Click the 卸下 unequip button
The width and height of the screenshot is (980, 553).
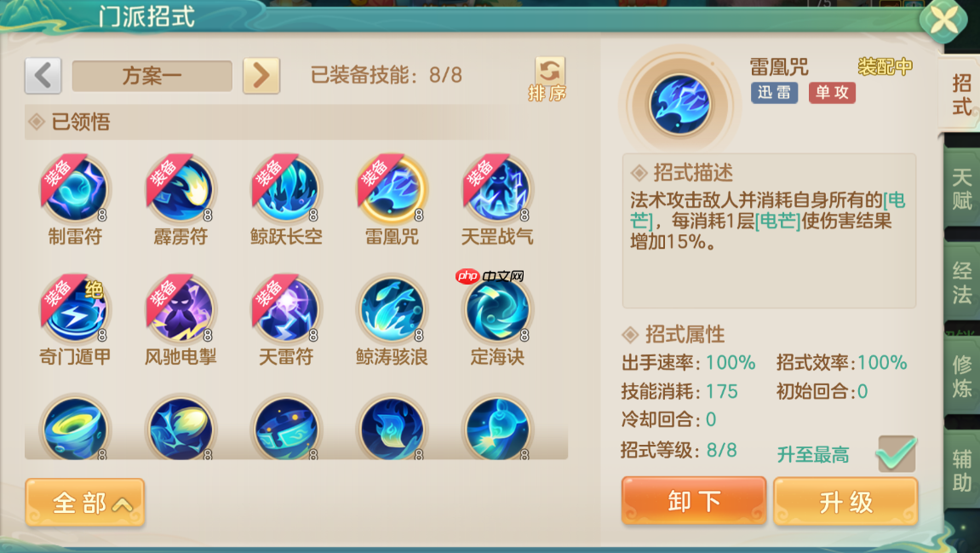click(694, 501)
